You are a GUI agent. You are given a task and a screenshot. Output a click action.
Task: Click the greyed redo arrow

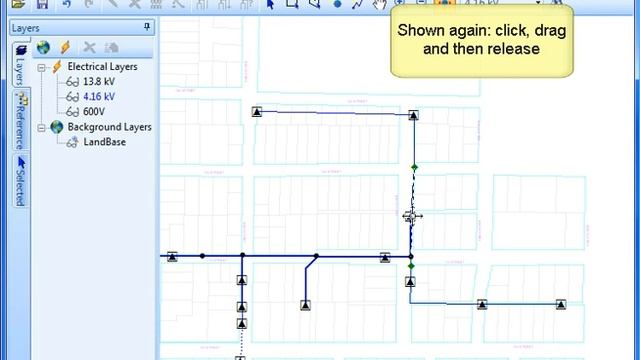point(89,4)
